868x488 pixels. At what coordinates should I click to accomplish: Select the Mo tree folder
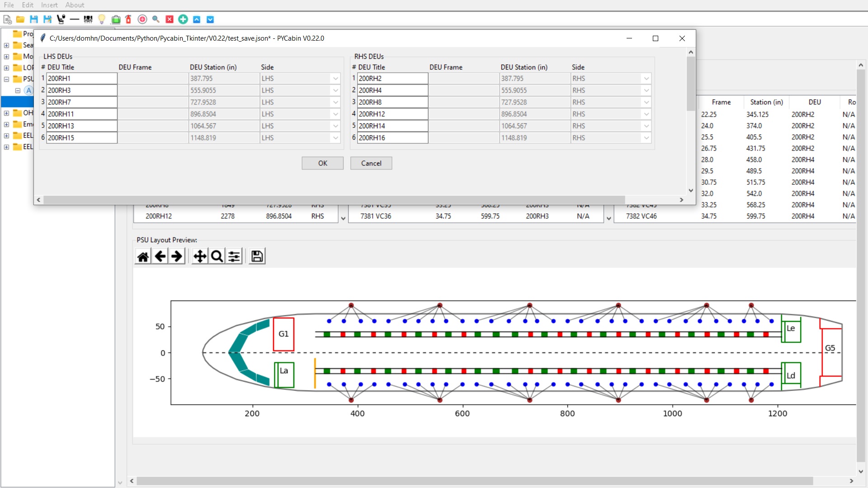pos(23,56)
